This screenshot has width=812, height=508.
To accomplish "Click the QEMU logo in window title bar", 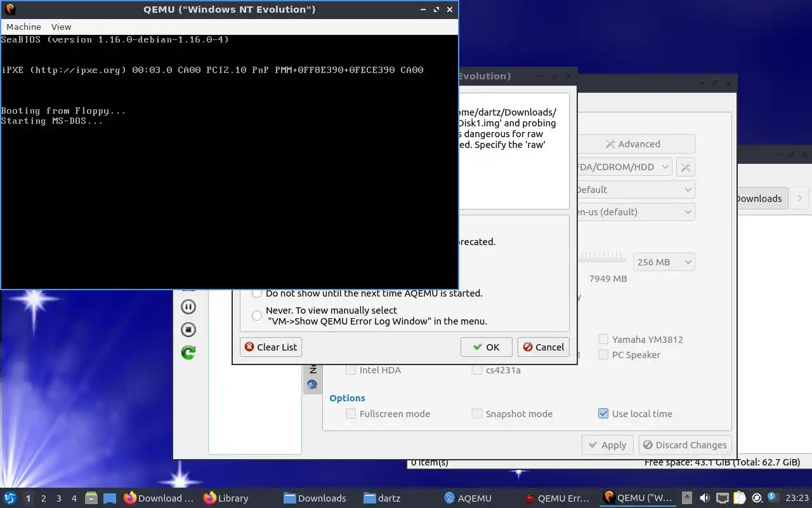I will 10,10.
